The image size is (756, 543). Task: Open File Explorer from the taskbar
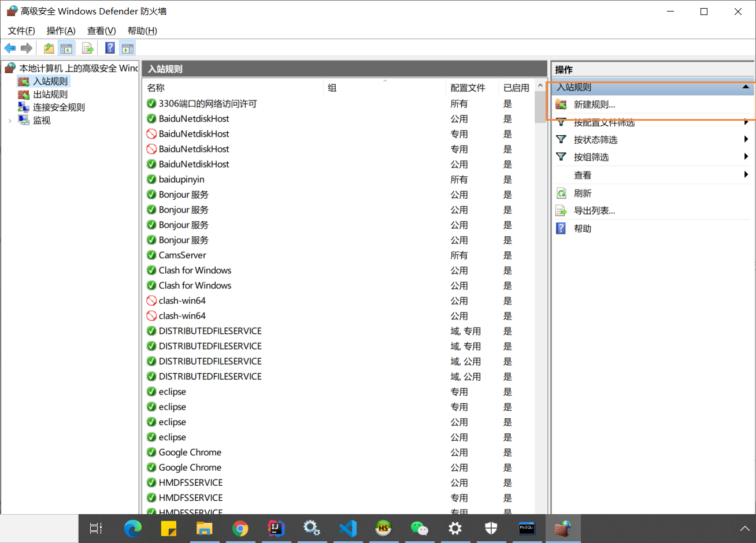pyautogui.click(x=204, y=529)
